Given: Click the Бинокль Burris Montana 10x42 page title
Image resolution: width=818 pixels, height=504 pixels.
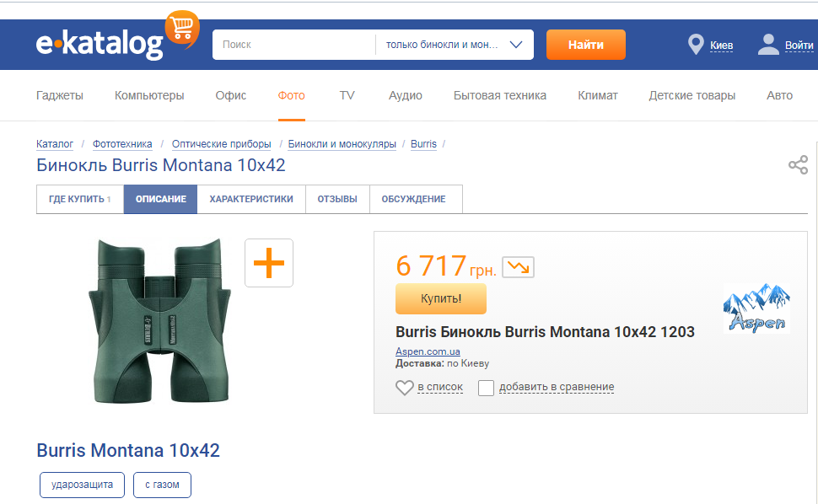Looking at the screenshot, I should tap(161, 165).
